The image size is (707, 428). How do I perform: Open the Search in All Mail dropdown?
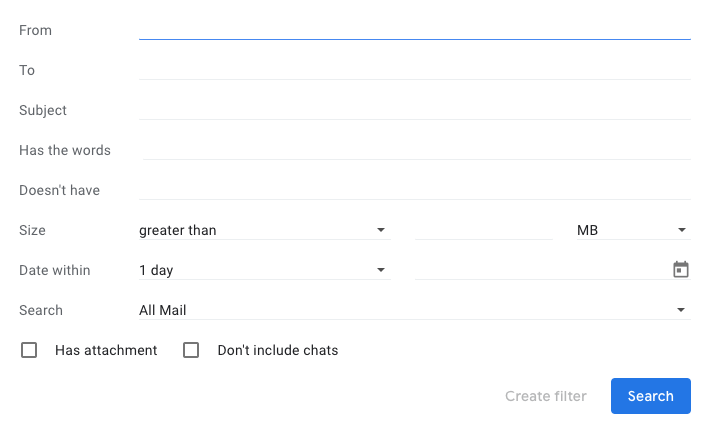tap(414, 310)
